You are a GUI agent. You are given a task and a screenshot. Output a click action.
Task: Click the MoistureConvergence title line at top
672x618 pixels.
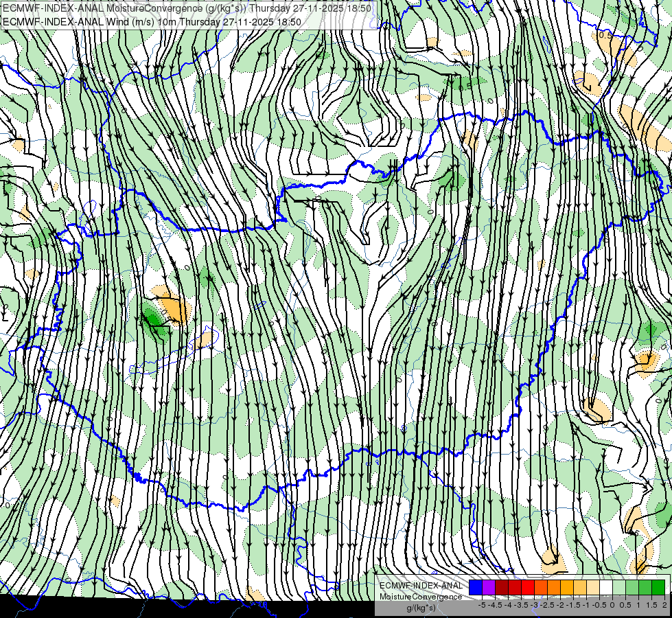[187, 8]
